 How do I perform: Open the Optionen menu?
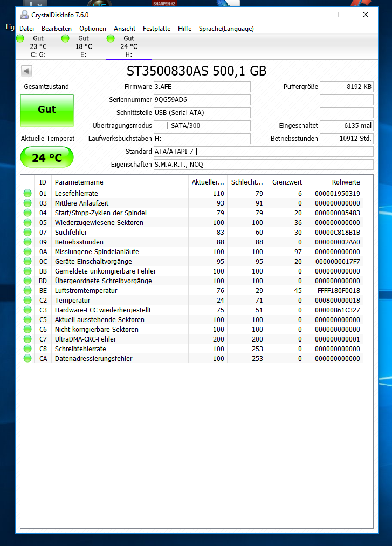pyautogui.click(x=93, y=29)
